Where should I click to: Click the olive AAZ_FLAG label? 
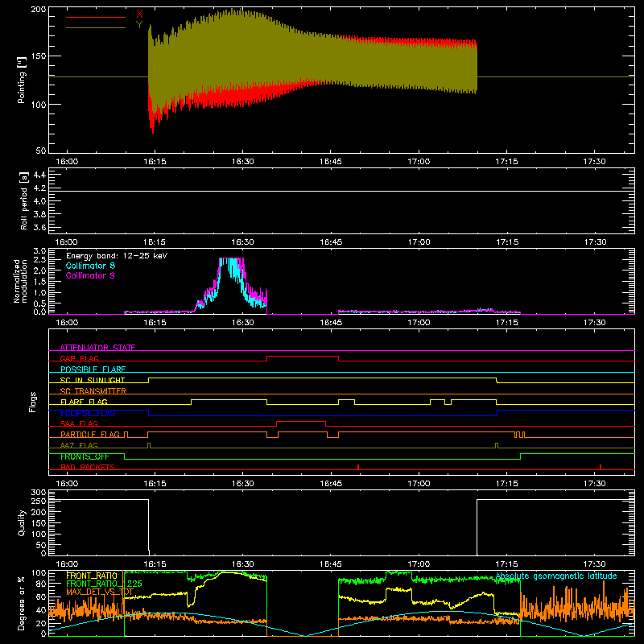[79, 445]
